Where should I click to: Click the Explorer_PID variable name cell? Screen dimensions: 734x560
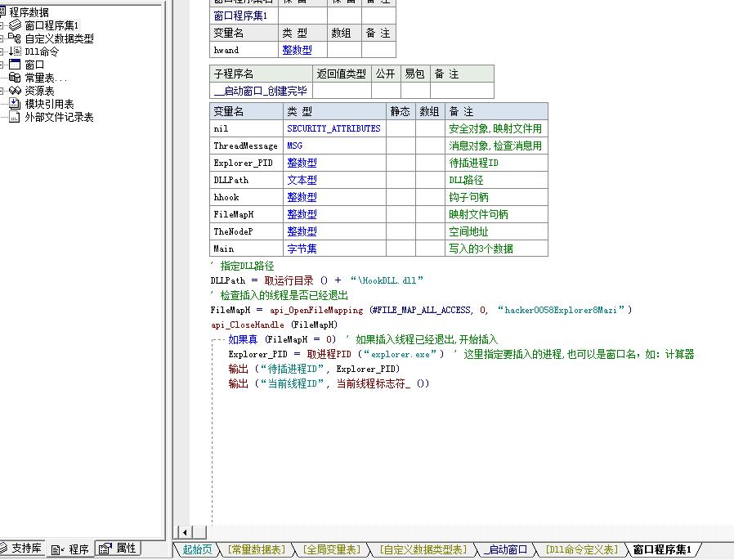point(246,163)
